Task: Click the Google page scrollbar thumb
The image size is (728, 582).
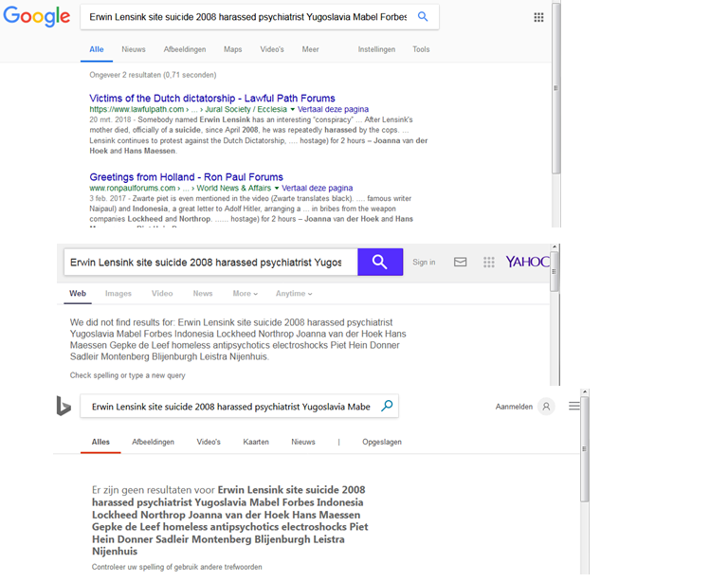Action: click(555, 88)
